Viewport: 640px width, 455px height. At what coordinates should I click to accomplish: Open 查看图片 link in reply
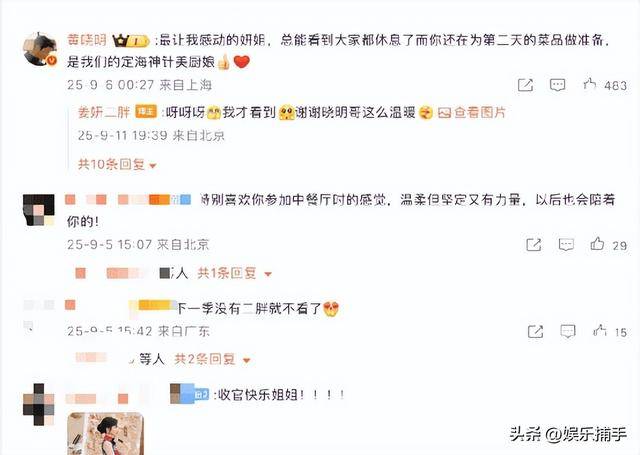[472, 112]
